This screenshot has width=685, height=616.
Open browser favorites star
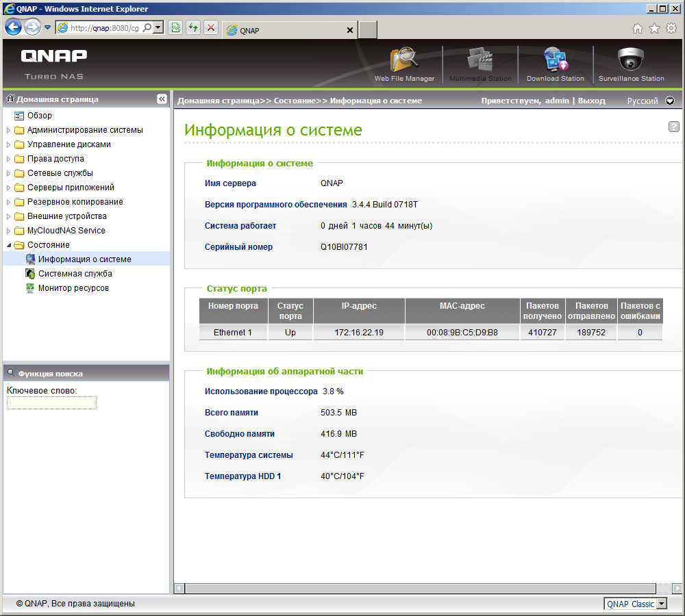pyautogui.click(x=654, y=28)
